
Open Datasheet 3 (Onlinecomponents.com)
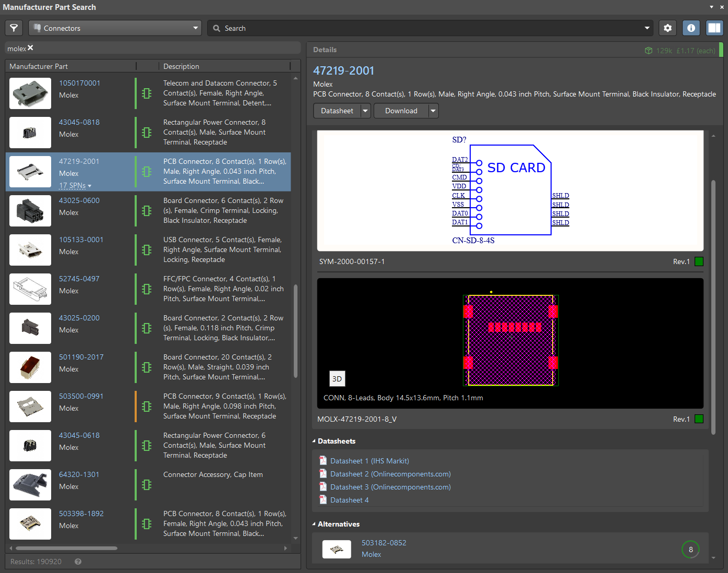(390, 487)
